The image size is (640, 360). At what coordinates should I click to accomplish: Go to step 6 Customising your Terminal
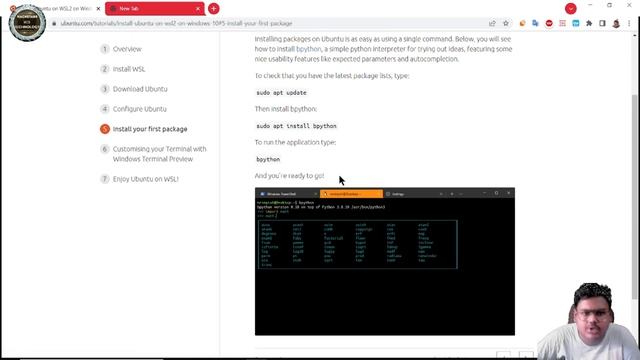[x=160, y=154]
